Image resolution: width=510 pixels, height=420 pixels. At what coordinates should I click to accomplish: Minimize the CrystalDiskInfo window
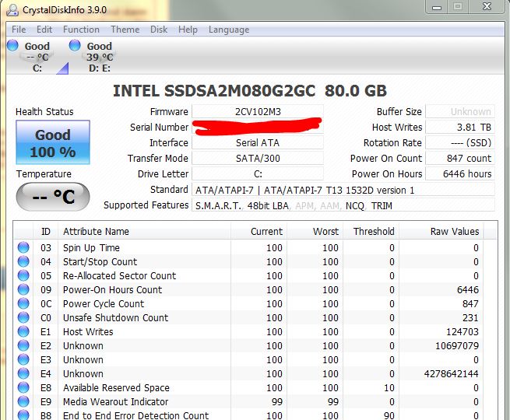coord(437,7)
